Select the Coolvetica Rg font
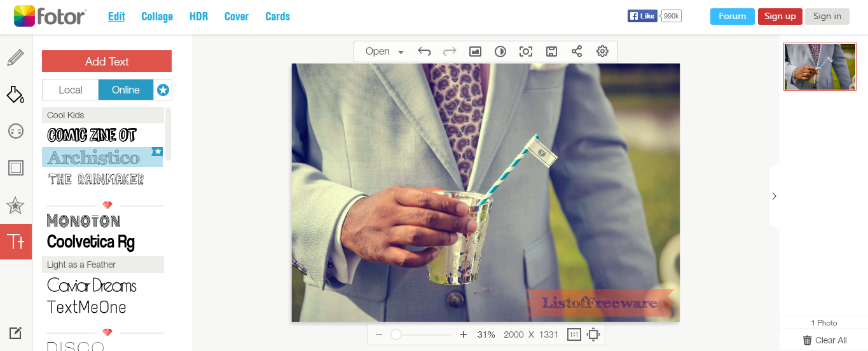 click(91, 242)
